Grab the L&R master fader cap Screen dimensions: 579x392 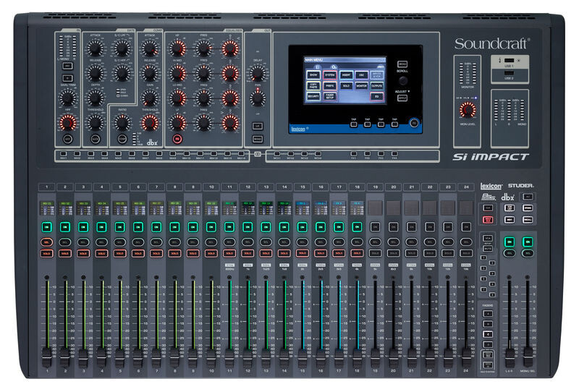coord(510,357)
